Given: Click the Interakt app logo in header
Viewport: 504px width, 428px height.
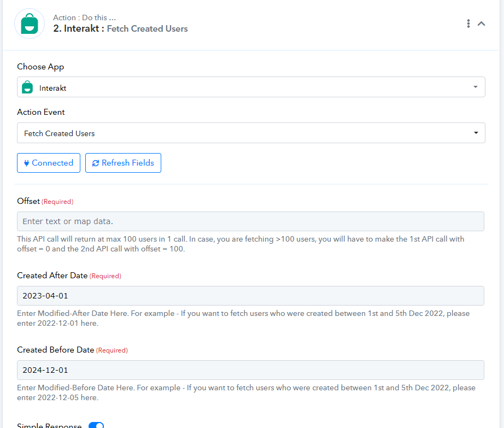Looking at the screenshot, I should click(30, 24).
